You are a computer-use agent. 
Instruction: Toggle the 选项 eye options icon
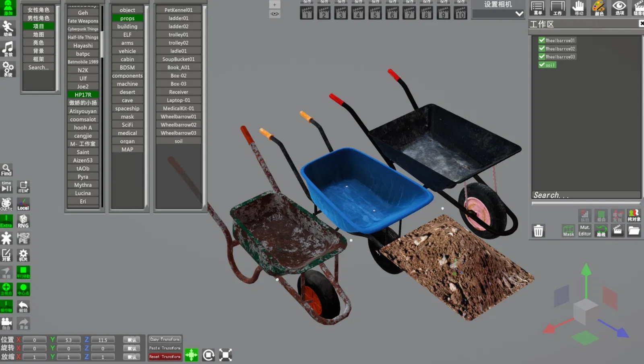[x=619, y=8]
